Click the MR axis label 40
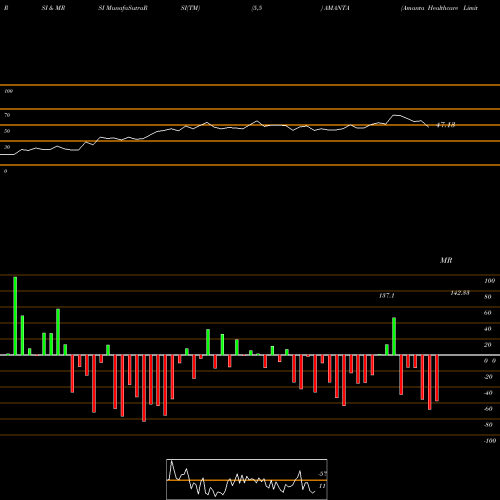Screen dimensions: 500x500 point(488,329)
